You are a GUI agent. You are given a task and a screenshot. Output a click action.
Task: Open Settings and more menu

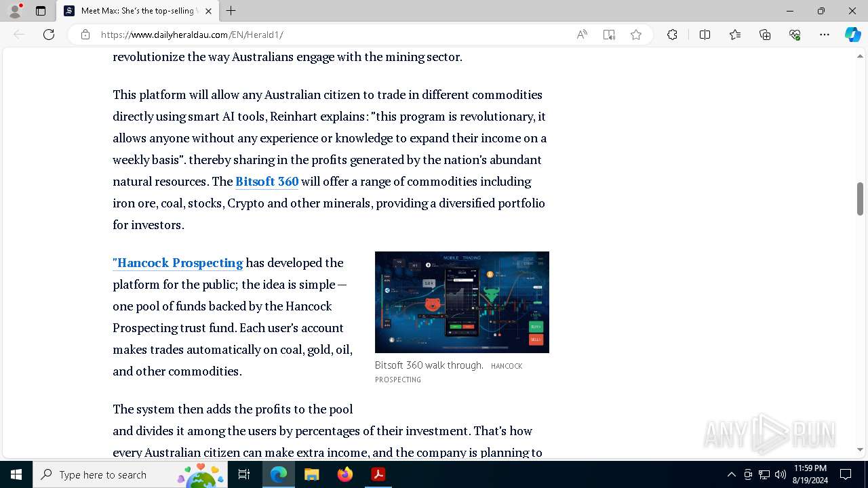click(x=825, y=35)
